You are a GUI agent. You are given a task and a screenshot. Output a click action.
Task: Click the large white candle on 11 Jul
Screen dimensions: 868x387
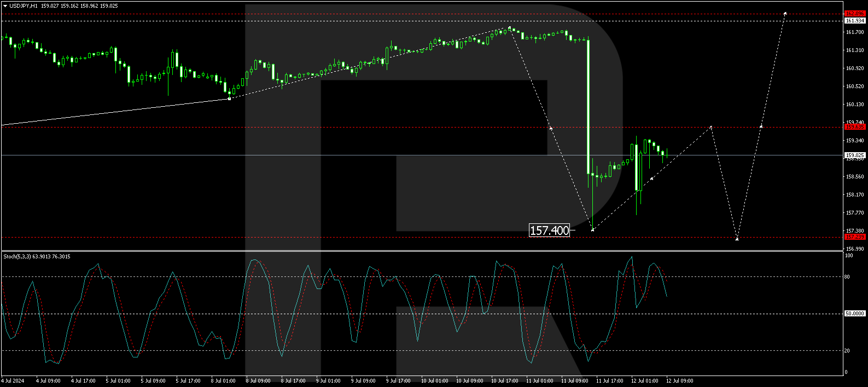click(x=589, y=107)
